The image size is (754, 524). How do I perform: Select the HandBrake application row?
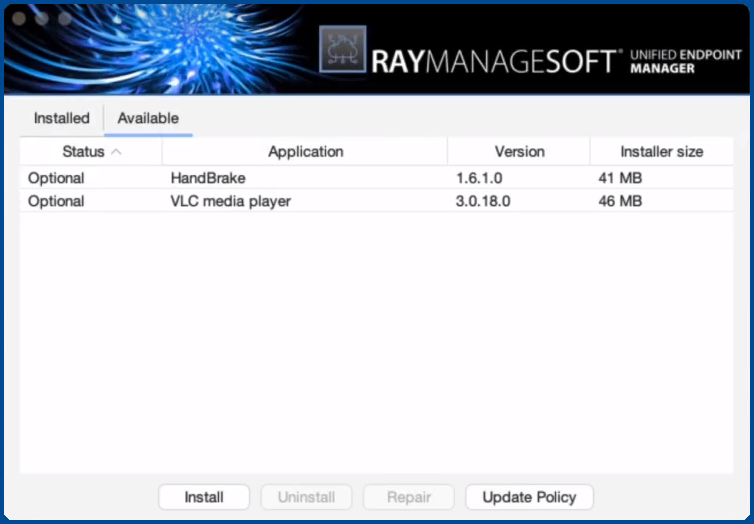(377, 178)
